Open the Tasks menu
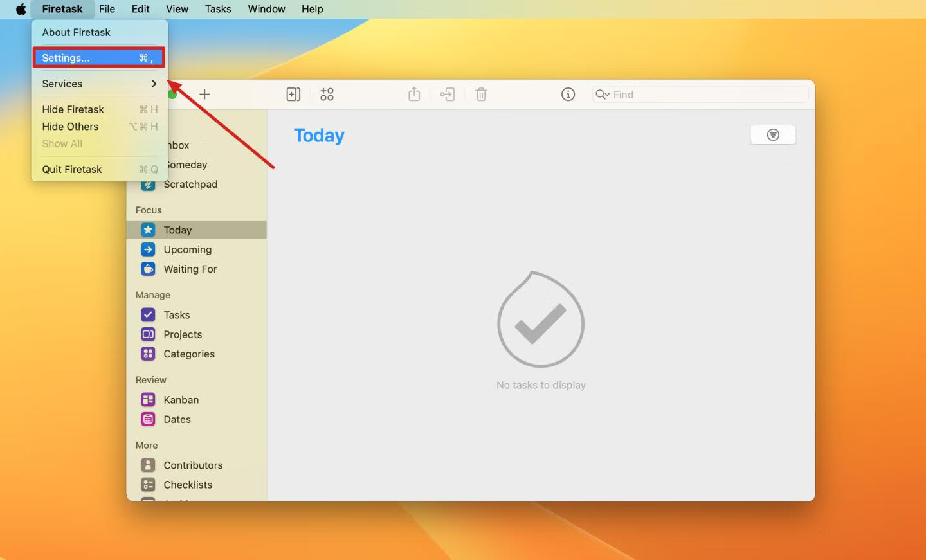926x560 pixels. pos(218,9)
